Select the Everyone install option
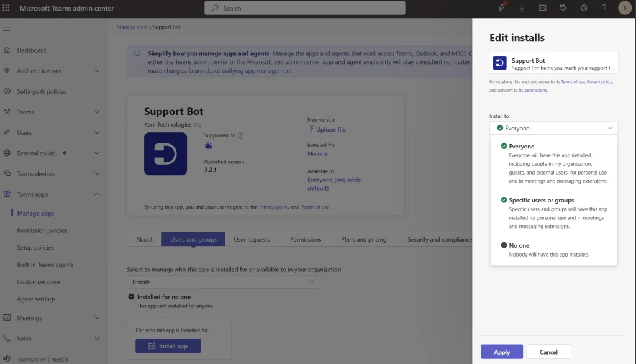This screenshot has width=636, height=364. click(554, 163)
